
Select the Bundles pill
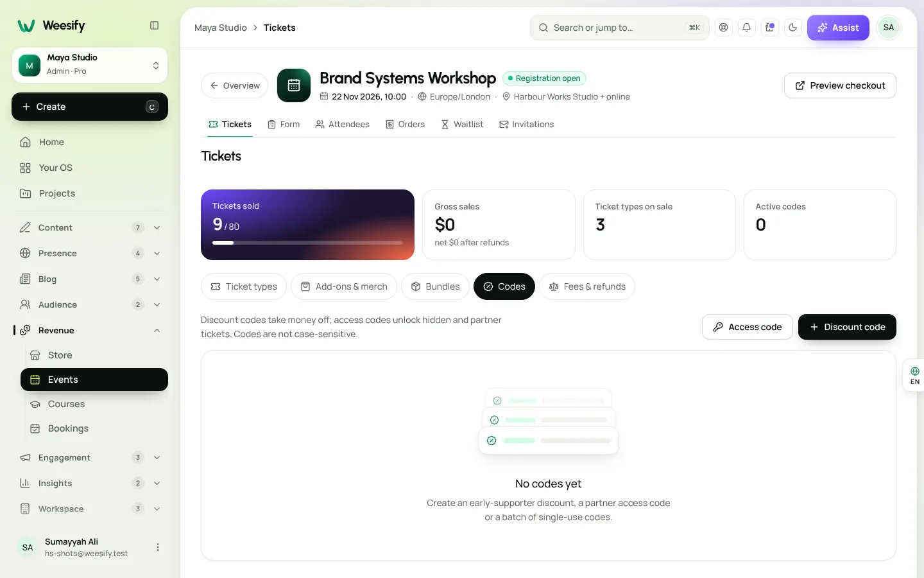tap(435, 286)
